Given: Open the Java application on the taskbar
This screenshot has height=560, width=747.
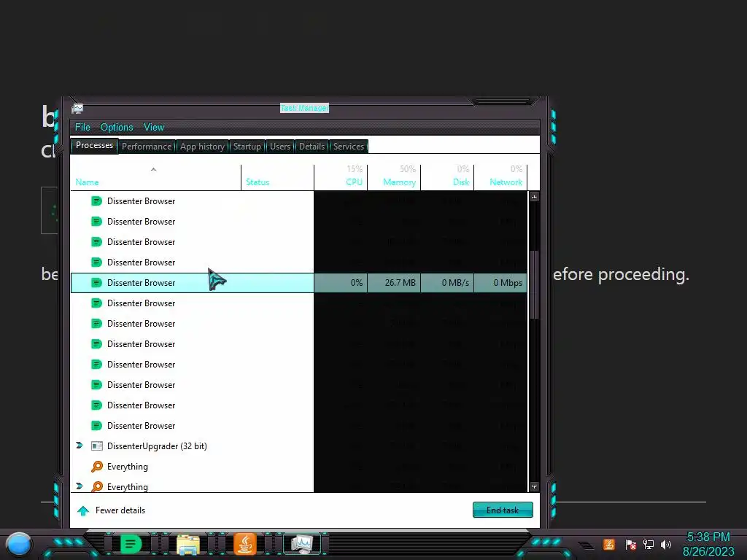Looking at the screenshot, I should coord(245,544).
